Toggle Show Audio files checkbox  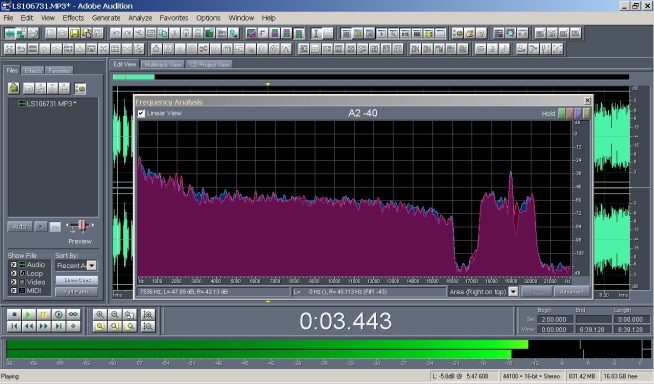click(x=13, y=264)
